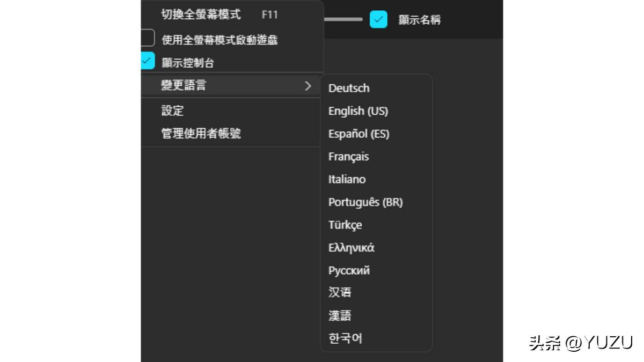
Task: Open 設定 from the context menu
Action: coord(172,111)
